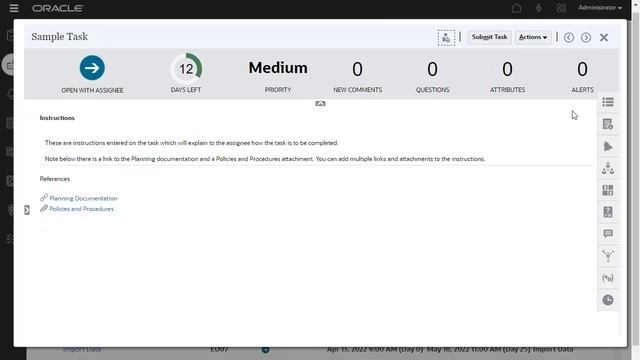Open the Related Tasks fork icon
This screenshot has width=640, height=360.
608,256
